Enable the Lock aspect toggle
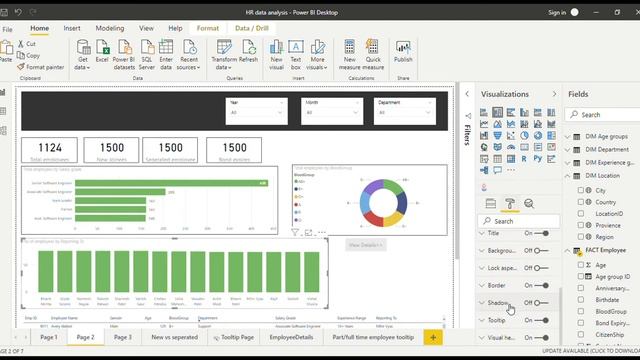 pos(542,268)
